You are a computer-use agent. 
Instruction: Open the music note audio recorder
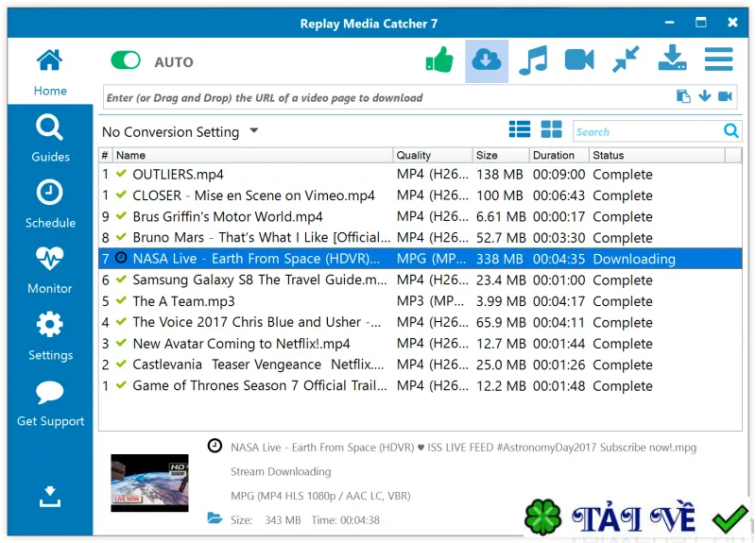533,60
